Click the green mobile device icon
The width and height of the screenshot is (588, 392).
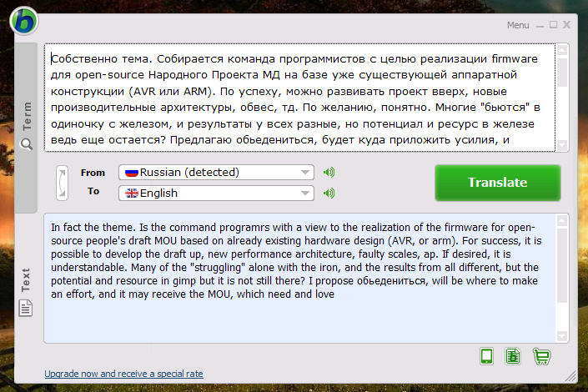pyautogui.click(x=487, y=356)
